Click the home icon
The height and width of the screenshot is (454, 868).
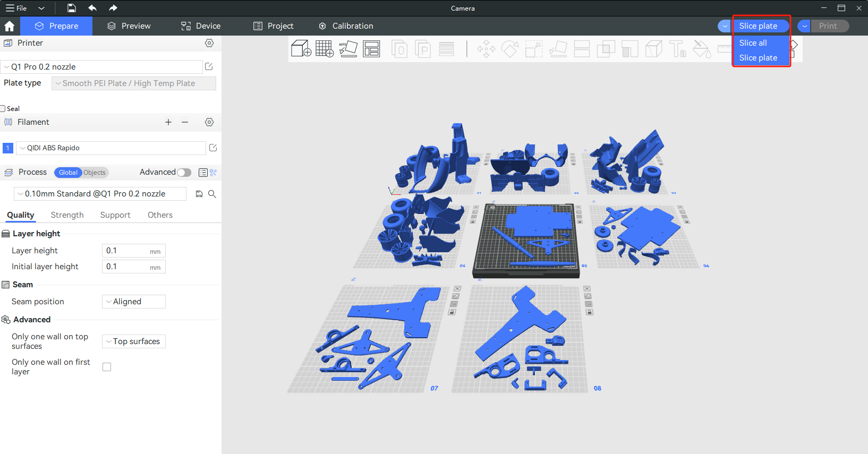coord(10,26)
